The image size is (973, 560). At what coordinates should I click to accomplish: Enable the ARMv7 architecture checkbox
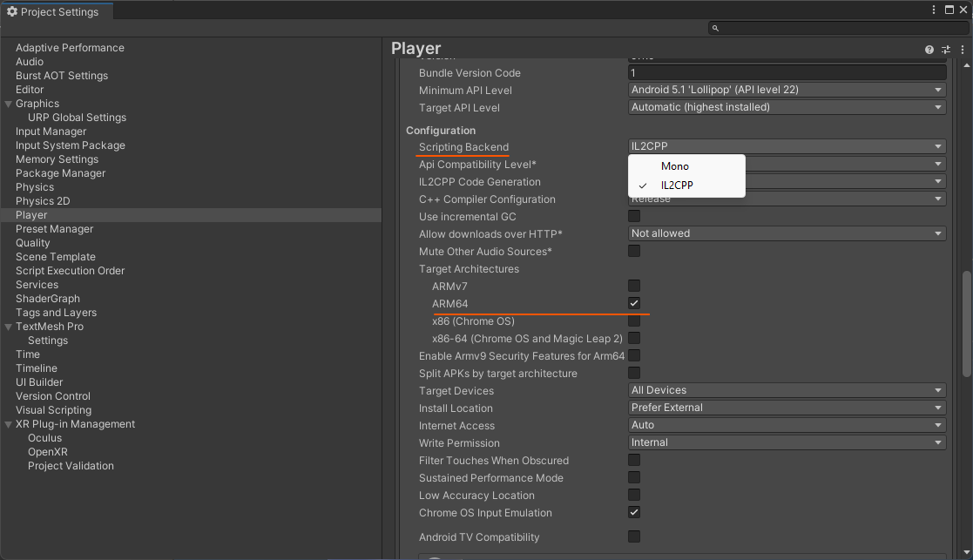(633, 286)
